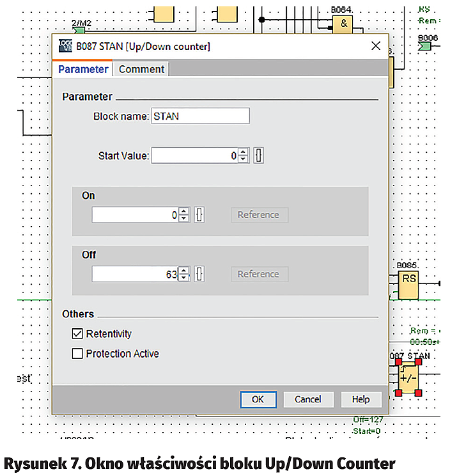Select the Parameter tab
This screenshot has width=450, height=476.
pyautogui.click(x=83, y=69)
